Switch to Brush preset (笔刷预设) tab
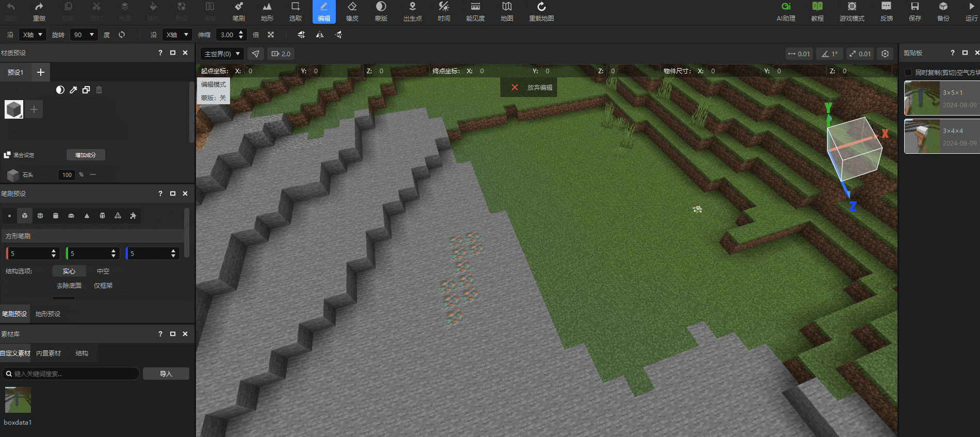The height and width of the screenshot is (437, 980). point(14,314)
